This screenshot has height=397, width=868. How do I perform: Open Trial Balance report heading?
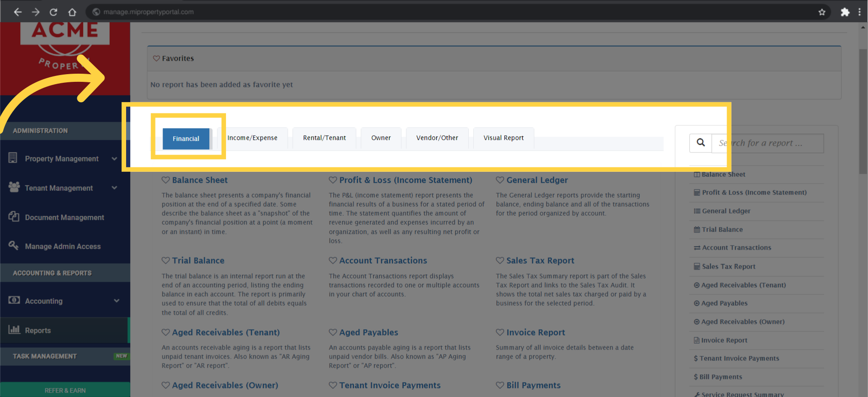pos(198,260)
